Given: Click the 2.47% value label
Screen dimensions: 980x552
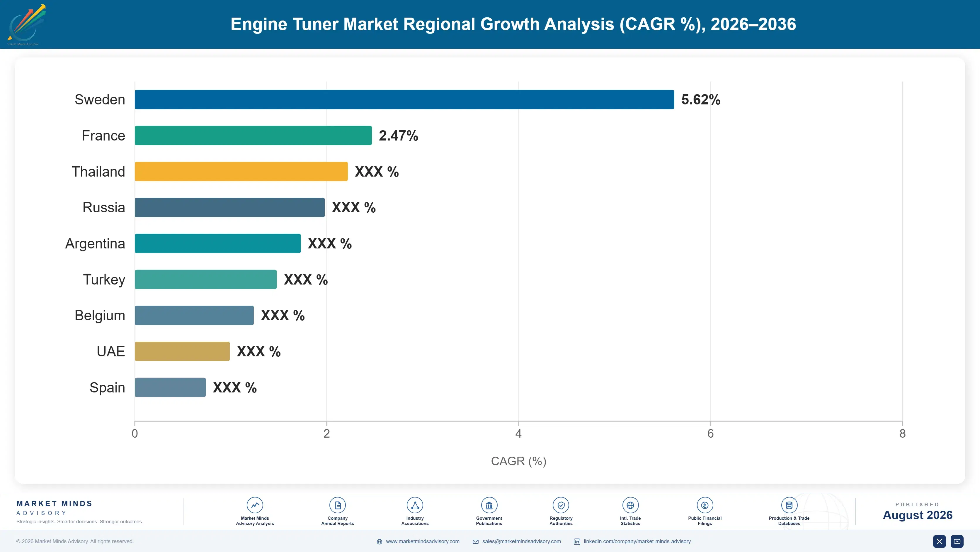Looking at the screenshot, I should click(x=398, y=136).
